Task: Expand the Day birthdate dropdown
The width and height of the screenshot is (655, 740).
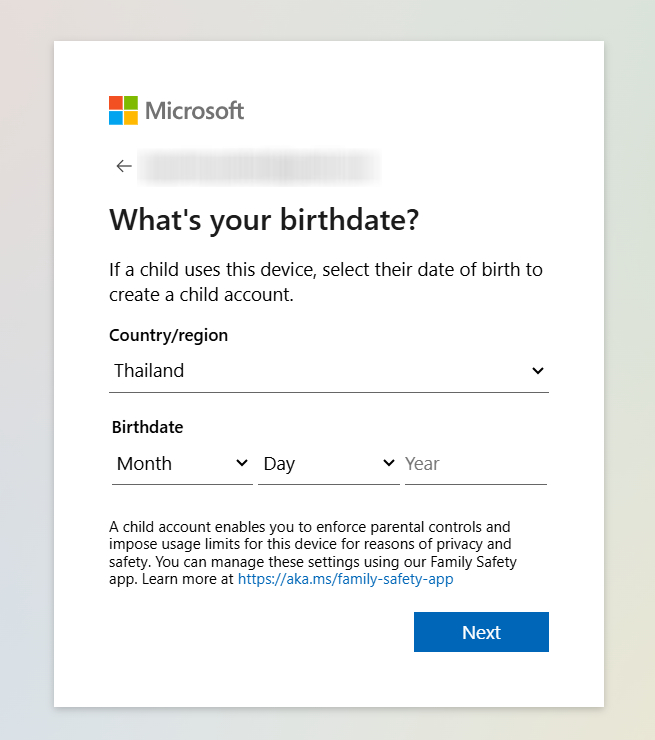Action: 328,464
